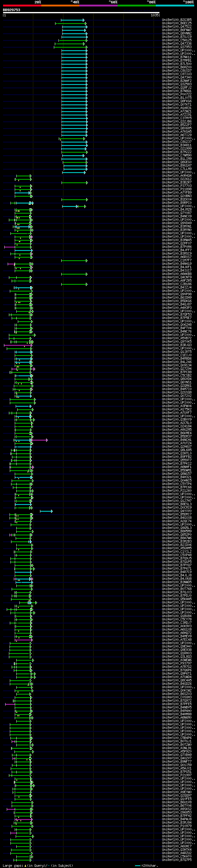The image size is (197, 868).
Task: Click the cyan =200char scale legend
Action: click(x=146, y=866)
